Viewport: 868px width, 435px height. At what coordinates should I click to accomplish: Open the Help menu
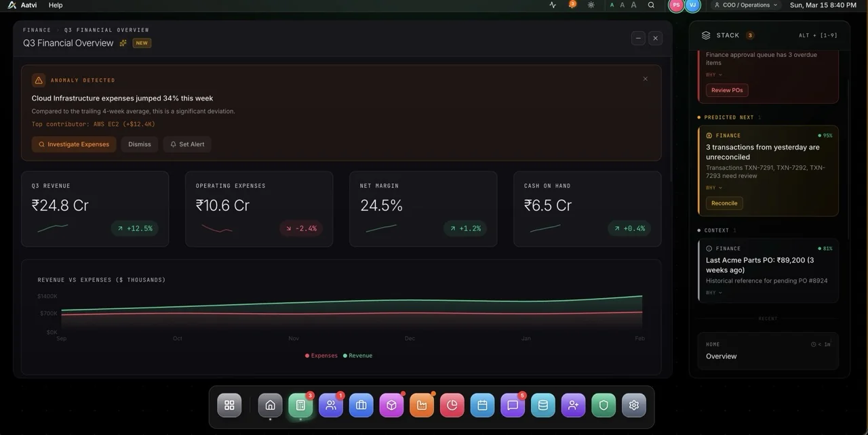coord(56,5)
